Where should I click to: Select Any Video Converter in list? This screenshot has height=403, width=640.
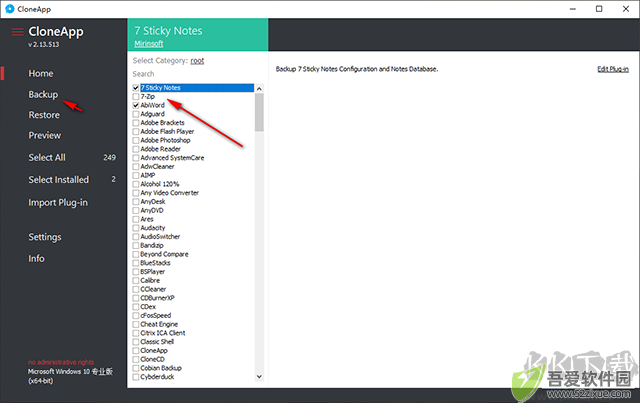click(169, 193)
